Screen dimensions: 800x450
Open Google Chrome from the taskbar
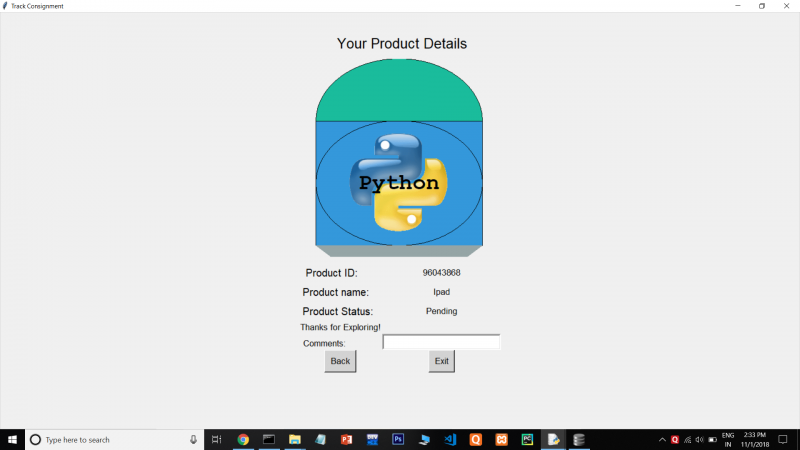(243, 439)
